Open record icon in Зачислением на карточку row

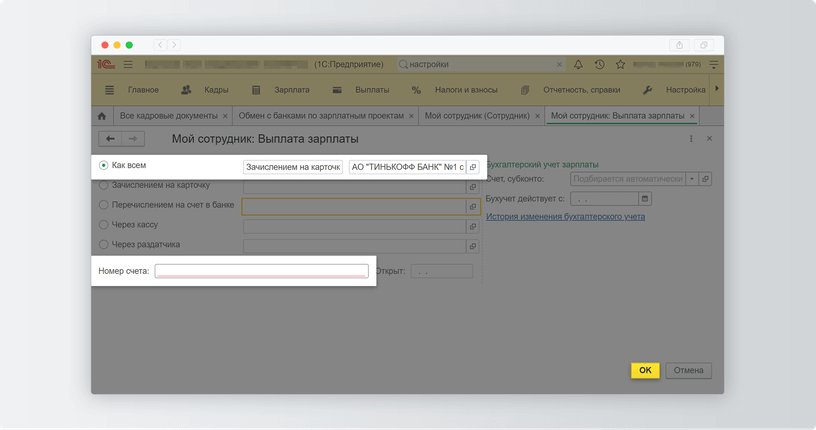tap(473, 187)
